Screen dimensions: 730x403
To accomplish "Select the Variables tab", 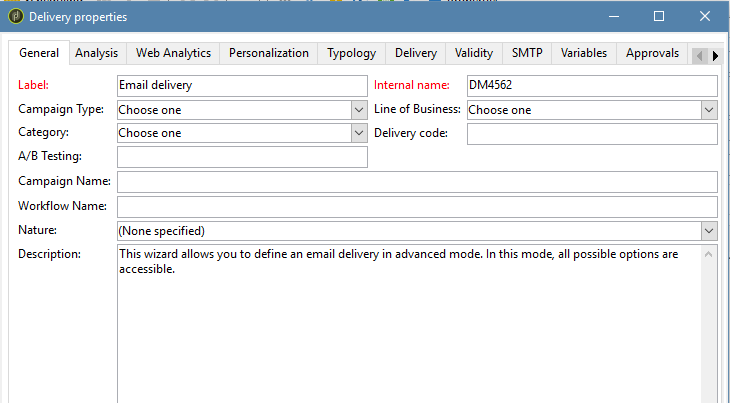I will pyautogui.click(x=583, y=53).
